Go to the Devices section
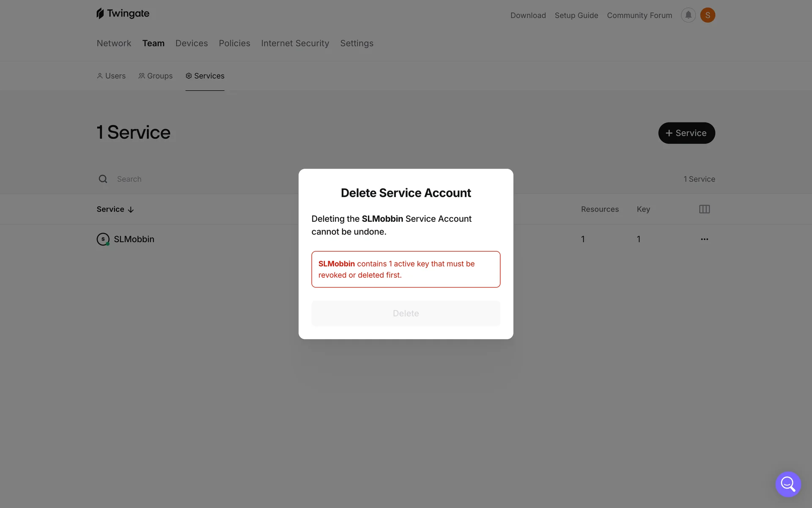The image size is (812, 508). (192, 43)
